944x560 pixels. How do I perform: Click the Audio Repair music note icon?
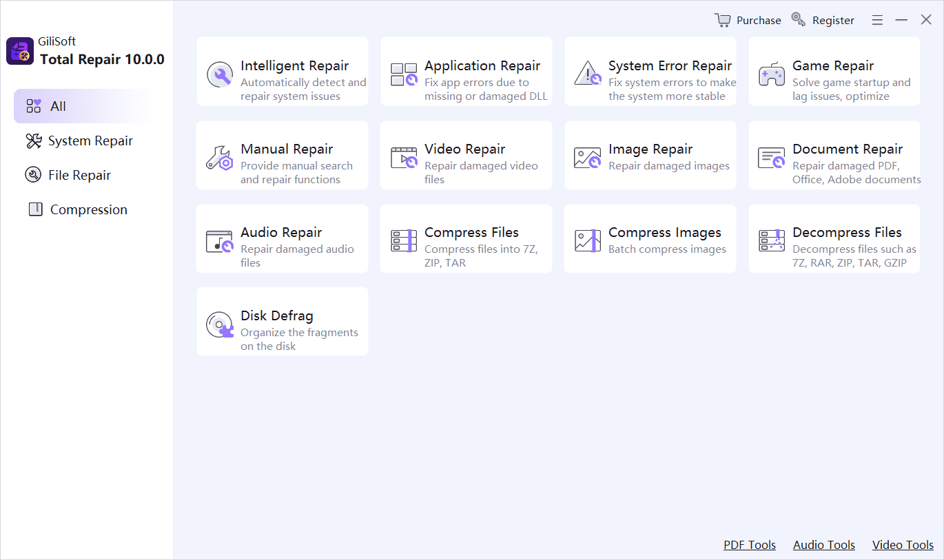pyautogui.click(x=220, y=241)
